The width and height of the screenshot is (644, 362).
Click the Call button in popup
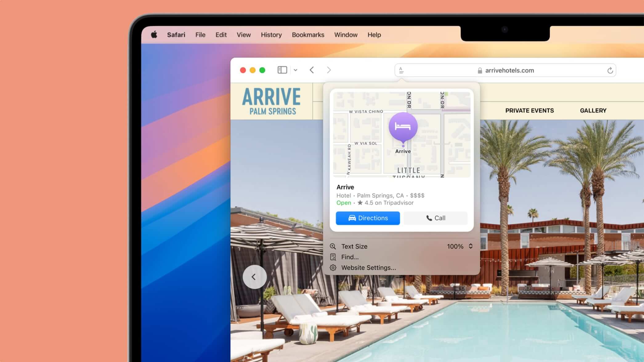click(435, 218)
